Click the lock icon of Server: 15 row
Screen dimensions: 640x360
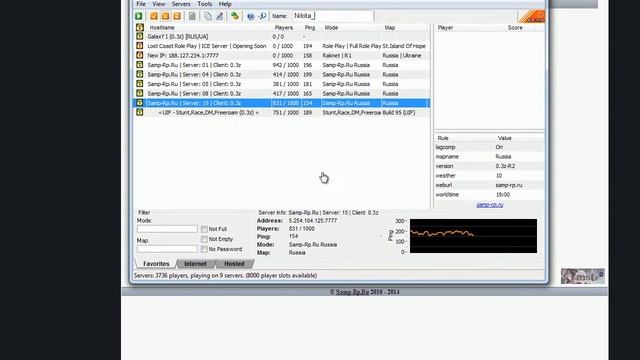[x=140, y=103]
